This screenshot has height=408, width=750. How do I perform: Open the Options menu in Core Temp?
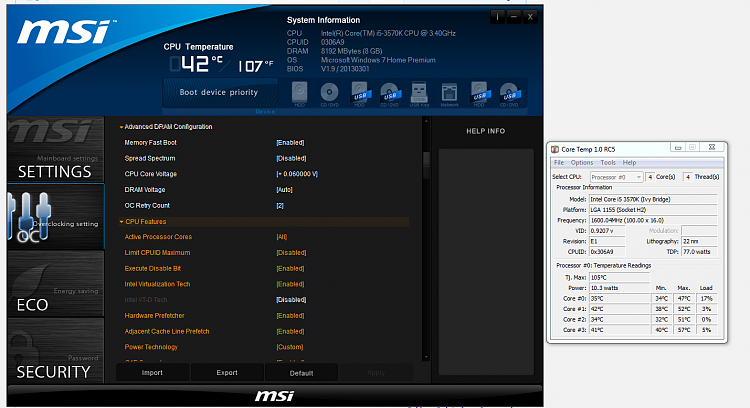[582, 163]
